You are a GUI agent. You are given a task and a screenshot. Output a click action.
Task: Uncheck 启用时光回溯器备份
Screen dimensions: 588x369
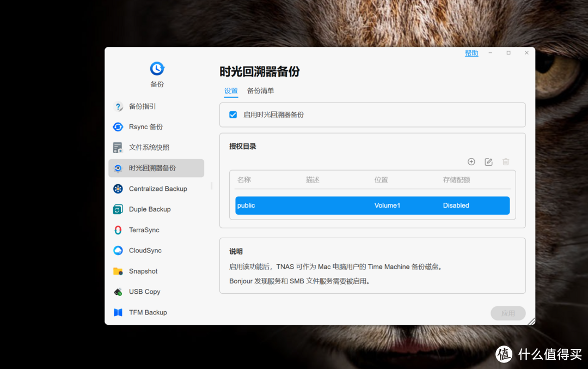pyautogui.click(x=233, y=114)
